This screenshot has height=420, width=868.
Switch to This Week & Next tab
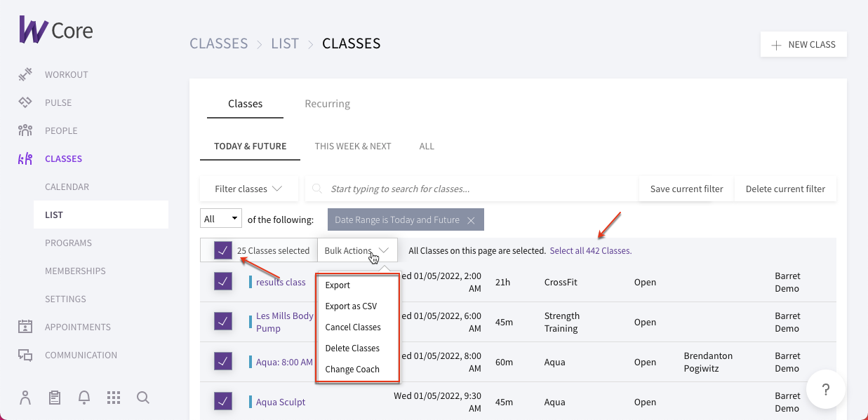353,147
